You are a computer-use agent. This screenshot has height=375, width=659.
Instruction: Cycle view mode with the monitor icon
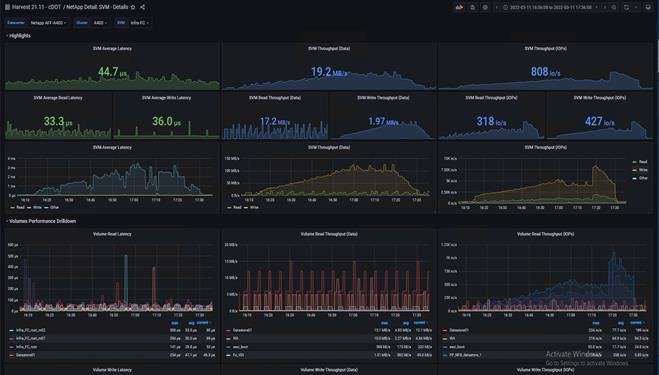(x=648, y=7)
